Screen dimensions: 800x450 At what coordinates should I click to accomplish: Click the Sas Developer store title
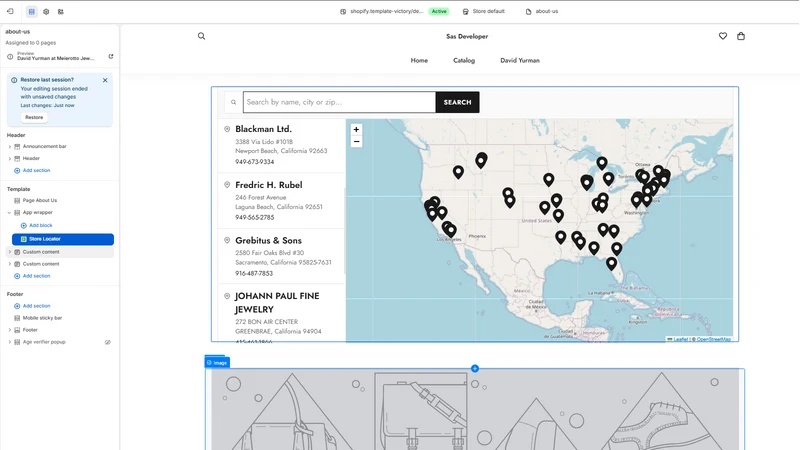click(x=467, y=36)
